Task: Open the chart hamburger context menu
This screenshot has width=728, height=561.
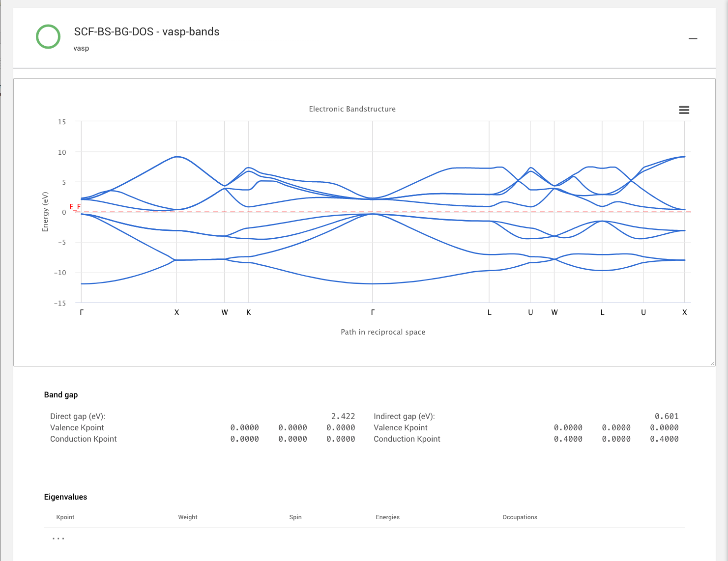Action: point(684,110)
